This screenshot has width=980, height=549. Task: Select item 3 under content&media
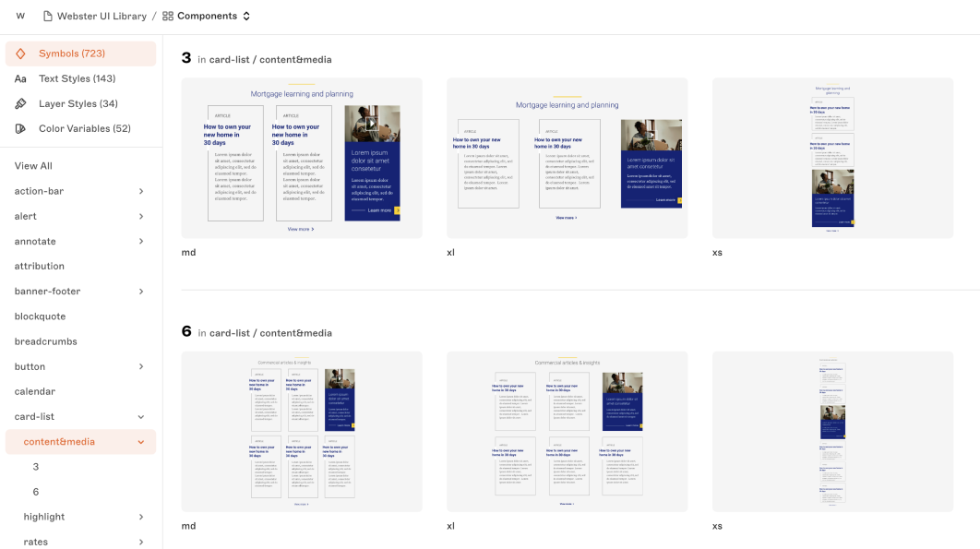tap(36, 467)
